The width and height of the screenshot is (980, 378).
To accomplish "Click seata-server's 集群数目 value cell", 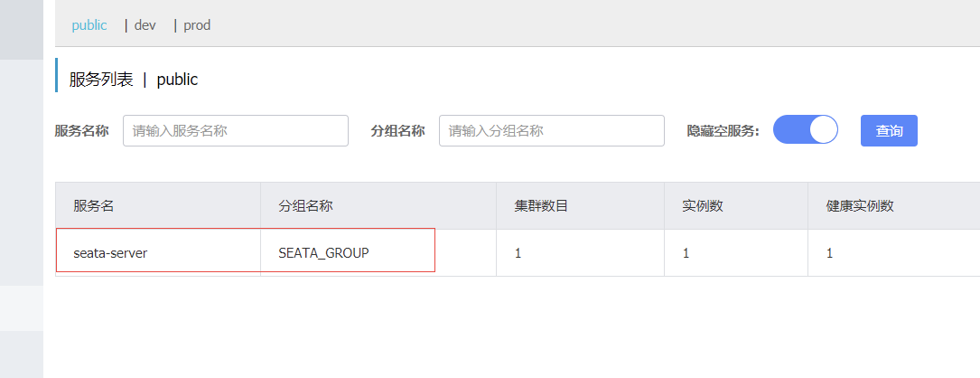I will pyautogui.click(x=518, y=253).
